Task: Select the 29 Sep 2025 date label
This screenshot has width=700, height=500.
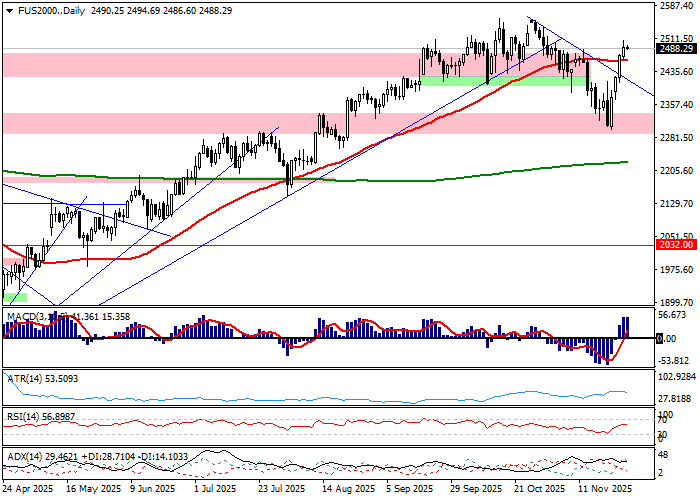Action: tap(478, 490)
